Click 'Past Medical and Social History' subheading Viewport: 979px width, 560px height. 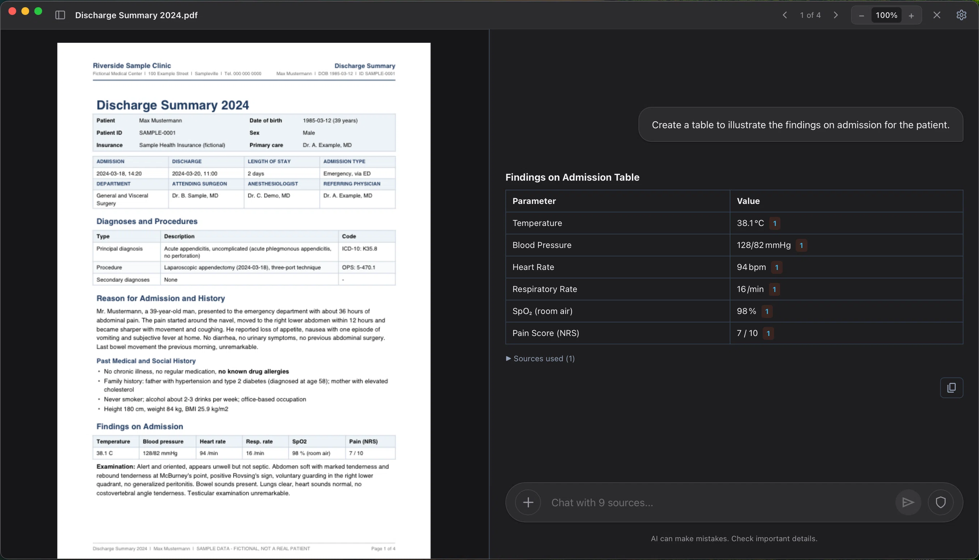[146, 361]
